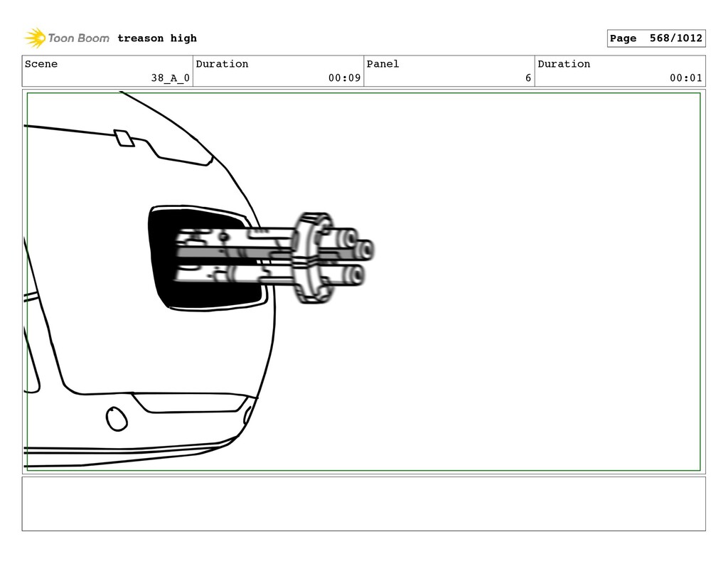Click the 'Scene' header label
The height and width of the screenshot is (564, 728).
click(41, 63)
